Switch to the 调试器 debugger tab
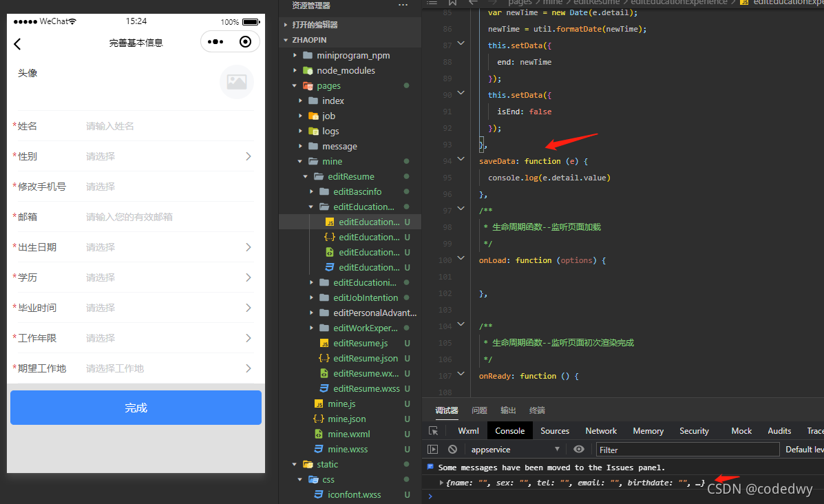Screen dimensions: 824x504 [447, 410]
